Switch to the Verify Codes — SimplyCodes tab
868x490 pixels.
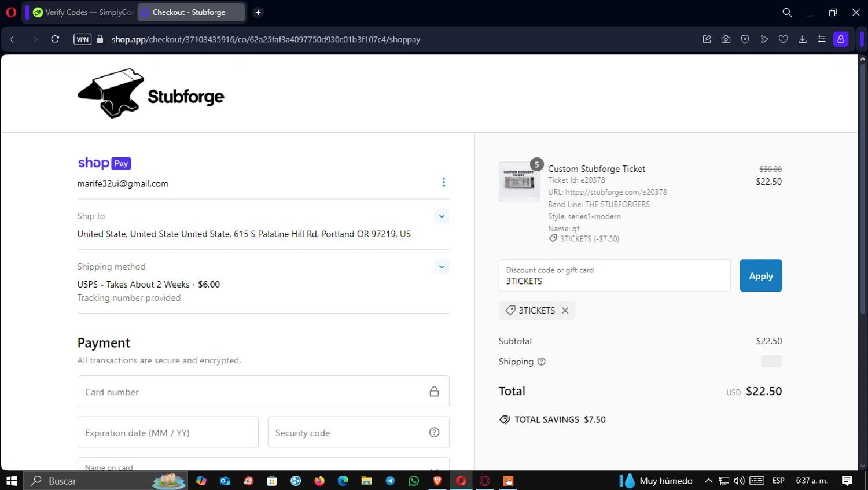coord(83,12)
